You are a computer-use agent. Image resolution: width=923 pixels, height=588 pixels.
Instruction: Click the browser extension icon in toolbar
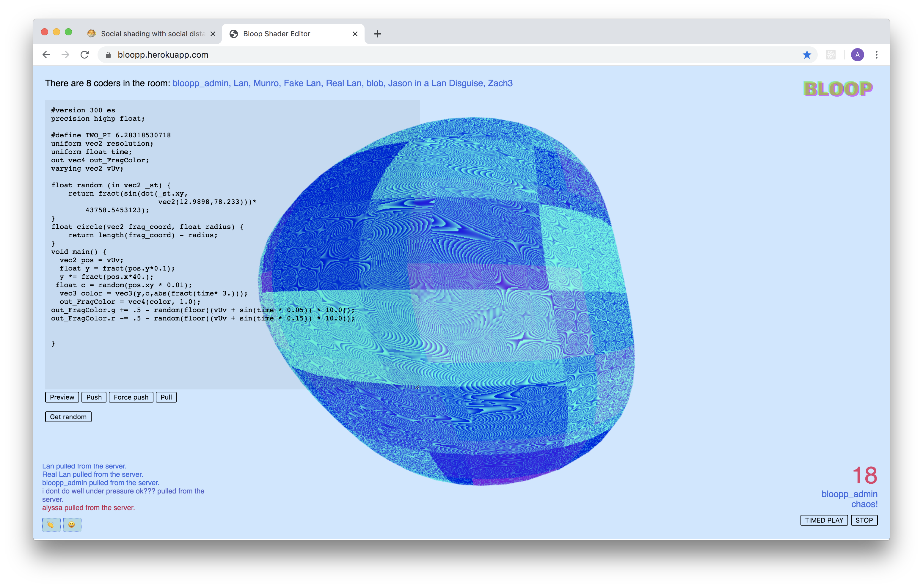[831, 55]
